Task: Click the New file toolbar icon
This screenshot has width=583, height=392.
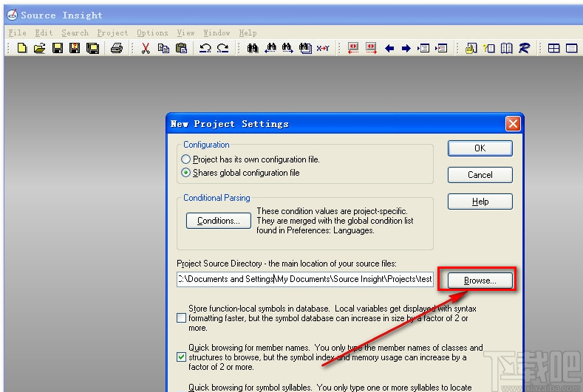Action: click(x=22, y=48)
